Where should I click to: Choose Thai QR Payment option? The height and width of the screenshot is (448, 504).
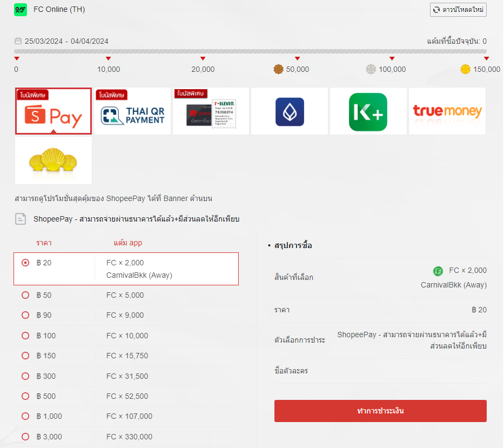132,111
